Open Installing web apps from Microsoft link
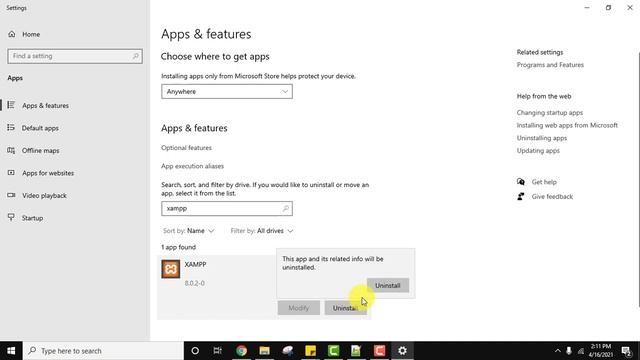This screenshot has height=360, width=640. [x=567, y=125]
